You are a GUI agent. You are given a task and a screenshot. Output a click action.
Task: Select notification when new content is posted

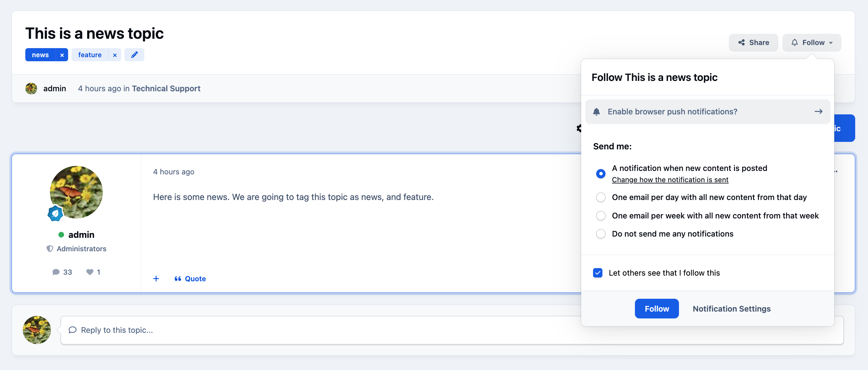coord(601,173)
